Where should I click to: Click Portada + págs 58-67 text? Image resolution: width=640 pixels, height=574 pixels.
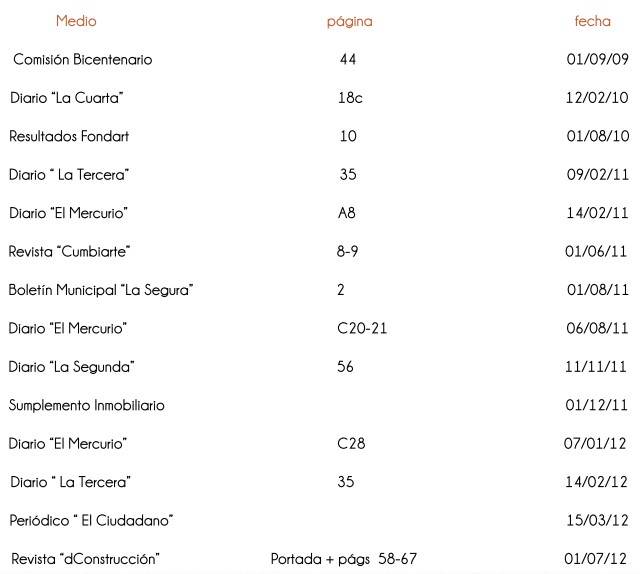click(344, 559)
